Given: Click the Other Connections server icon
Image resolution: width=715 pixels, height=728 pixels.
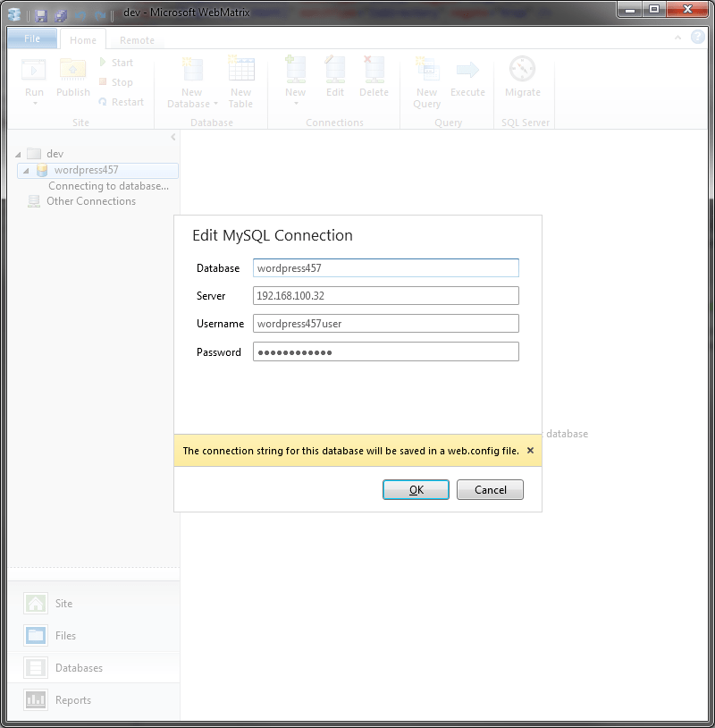Looking at the screenshot, I should coord(34,201).
